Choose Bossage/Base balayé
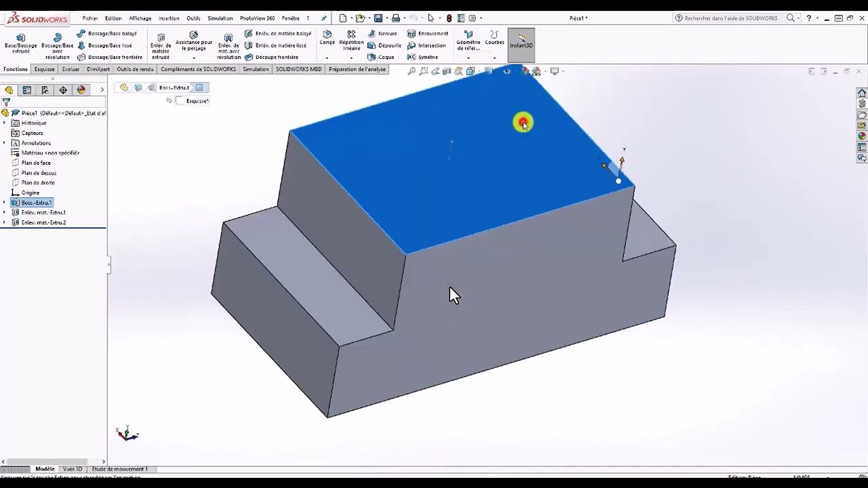Screen dimensions: 868x488 pyautogui.click(x=107, y=33)
